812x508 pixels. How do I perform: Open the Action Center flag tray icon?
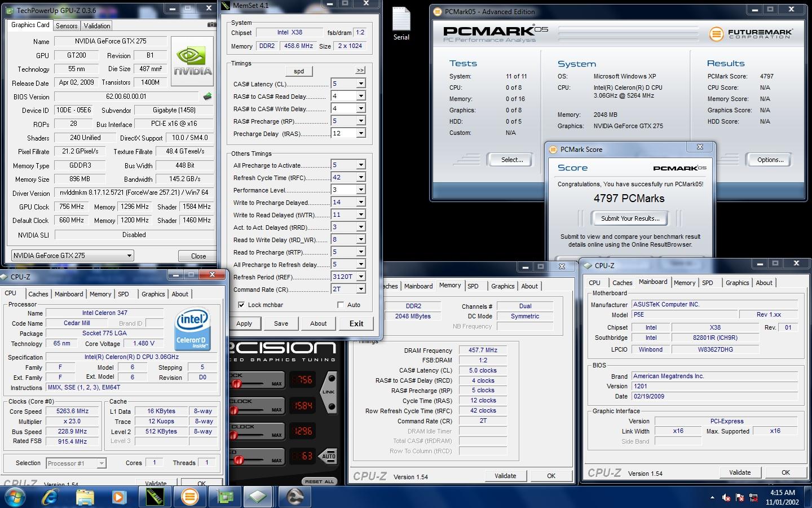pos(739,497)
